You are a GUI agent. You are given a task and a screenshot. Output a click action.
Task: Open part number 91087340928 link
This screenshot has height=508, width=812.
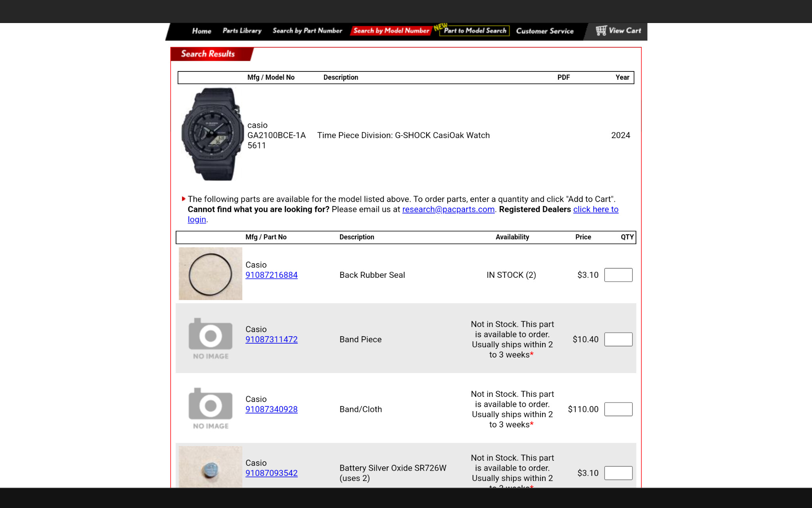(272, 409)
